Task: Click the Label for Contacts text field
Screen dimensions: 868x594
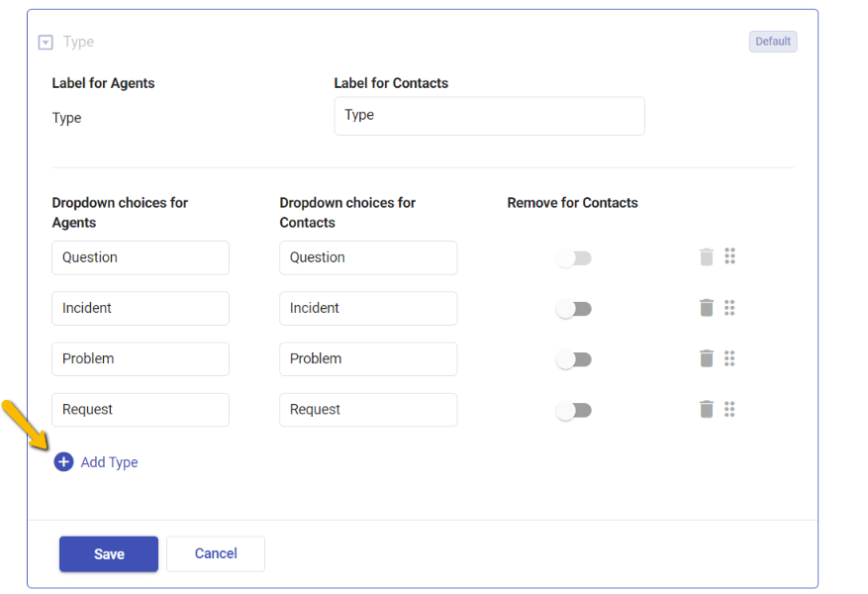Action: point(489,116)
